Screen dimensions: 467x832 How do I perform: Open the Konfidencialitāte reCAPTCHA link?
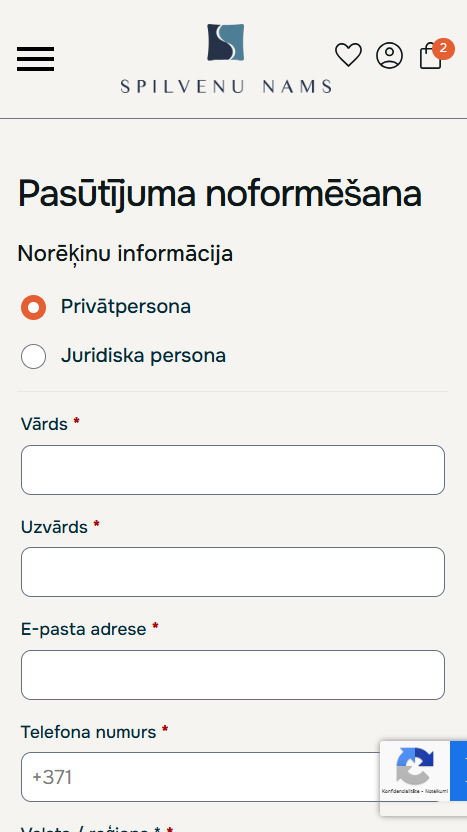click(401, 791)
